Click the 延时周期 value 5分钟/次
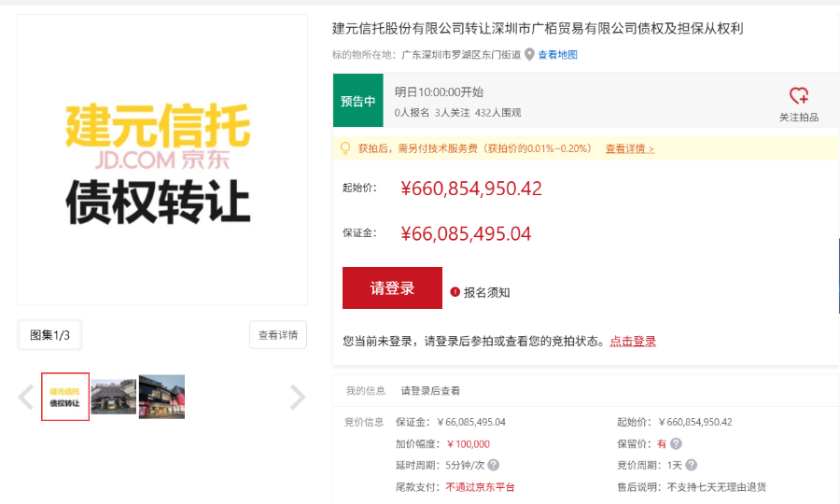The width and height of the screenshot is (840, 504). click(465, 465)
